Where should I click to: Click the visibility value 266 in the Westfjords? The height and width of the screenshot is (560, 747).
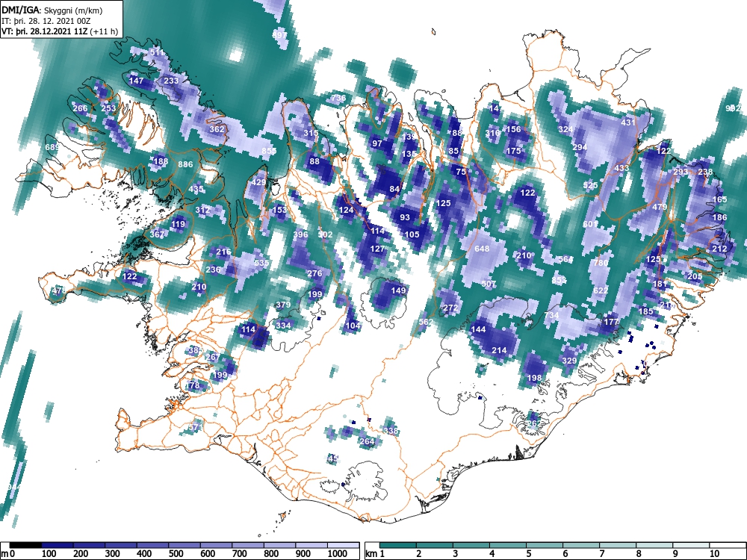coord(80,108)
